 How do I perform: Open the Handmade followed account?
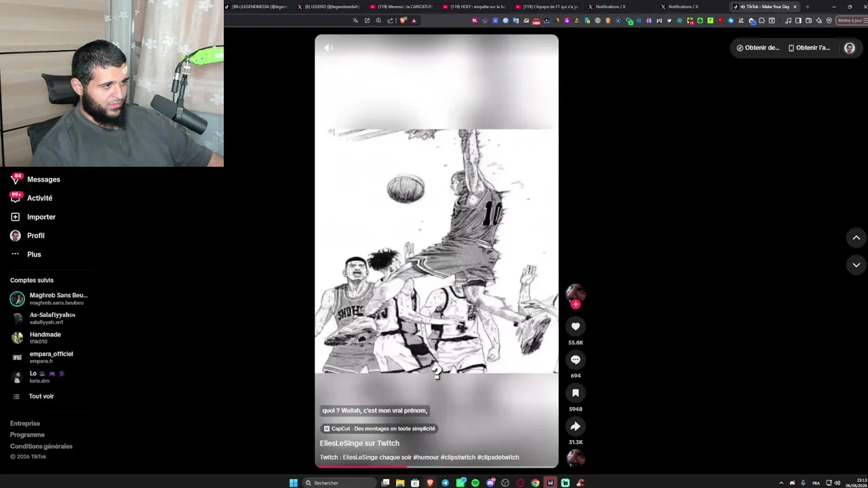pos(35,338)
